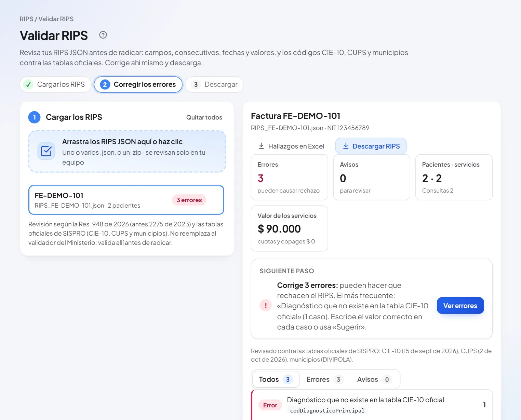Image resolution: width=521 pixels, height=420 pixels.
Task: Click the file upload icon in the drop zone
Action: tap(46, 151)
